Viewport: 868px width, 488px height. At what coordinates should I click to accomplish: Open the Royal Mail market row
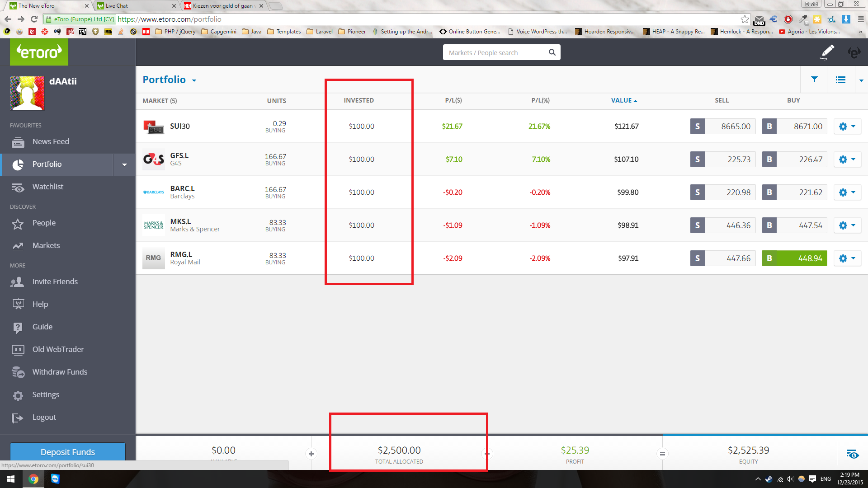pos(501,258)
